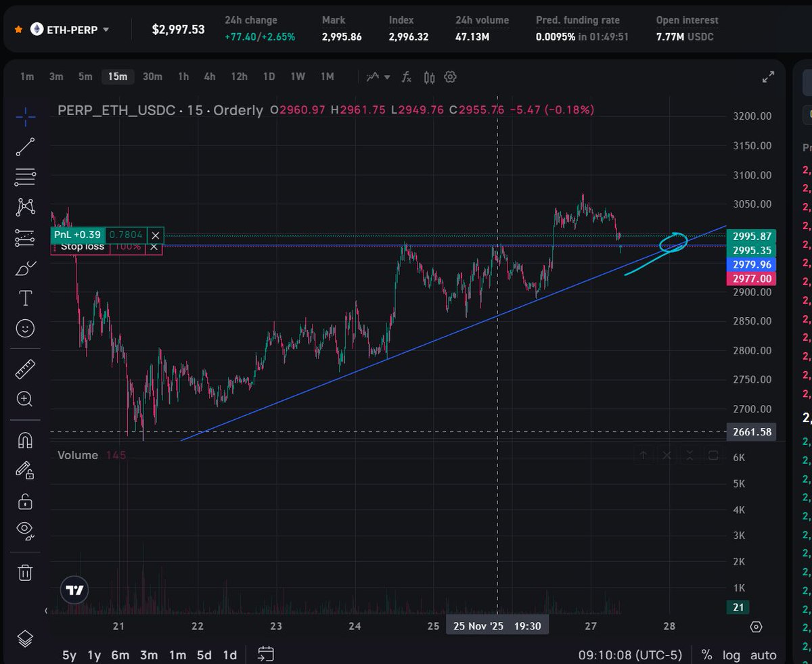Cancel the Stop loss order line
The height and width of the screenshot is (664, 812).
(x=154, y=247)
